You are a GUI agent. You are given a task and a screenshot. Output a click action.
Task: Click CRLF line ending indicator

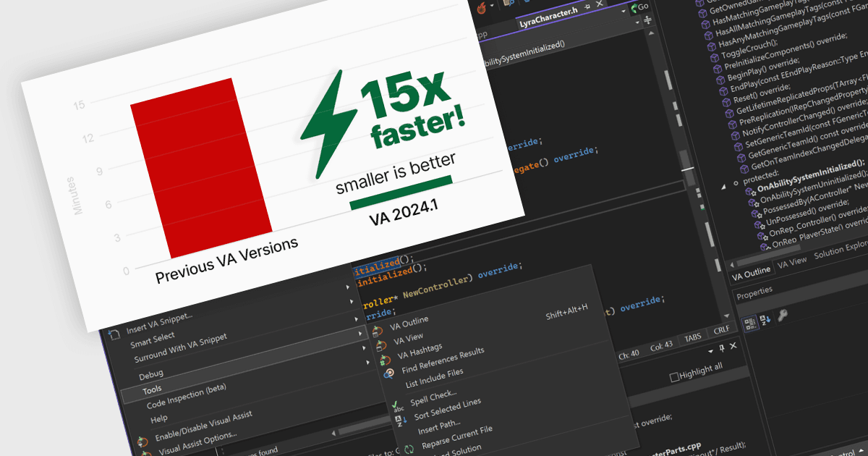coord(721,330)
